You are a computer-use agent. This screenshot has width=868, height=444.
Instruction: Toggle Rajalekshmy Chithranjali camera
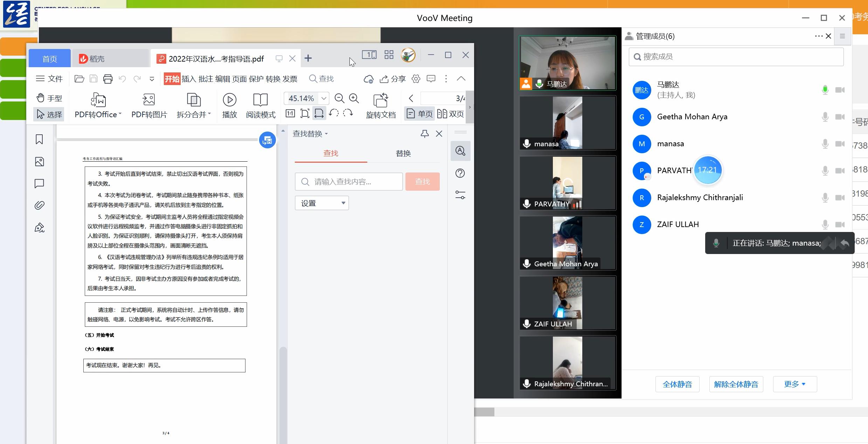point(840,198)
